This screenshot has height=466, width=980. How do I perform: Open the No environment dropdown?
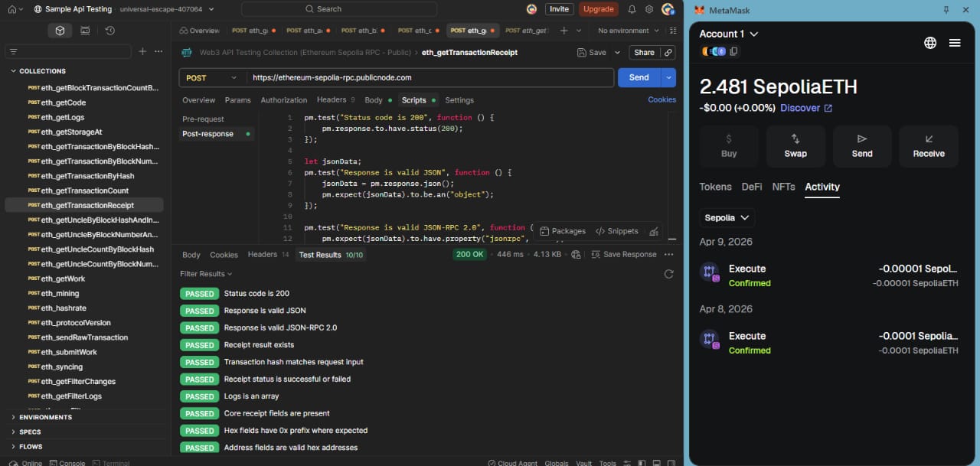(628, 31)
